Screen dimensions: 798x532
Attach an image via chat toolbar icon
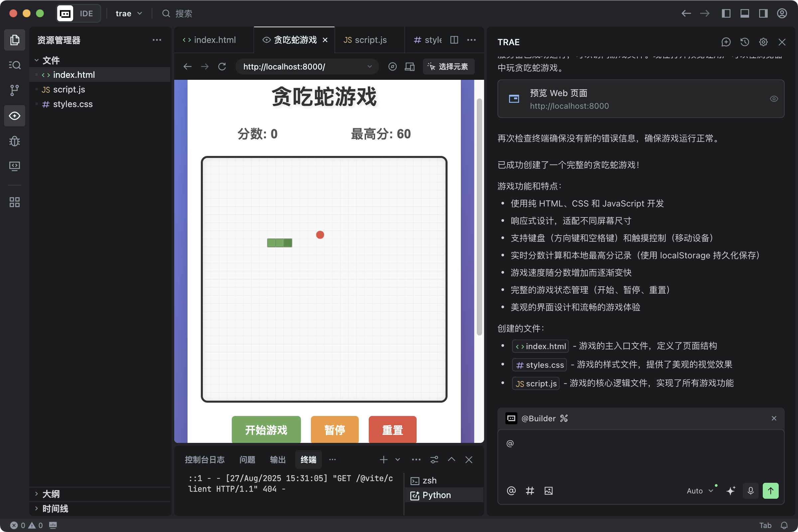pos(548,491)
